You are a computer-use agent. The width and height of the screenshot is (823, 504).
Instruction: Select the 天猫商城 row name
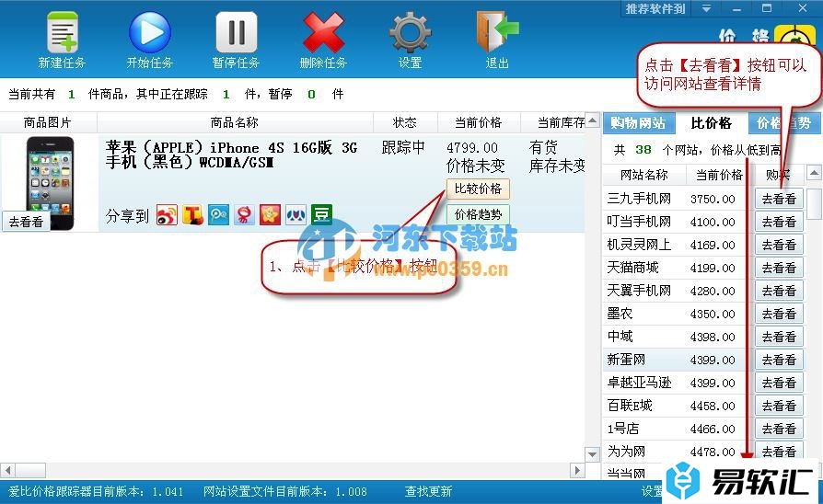(632, 268)
